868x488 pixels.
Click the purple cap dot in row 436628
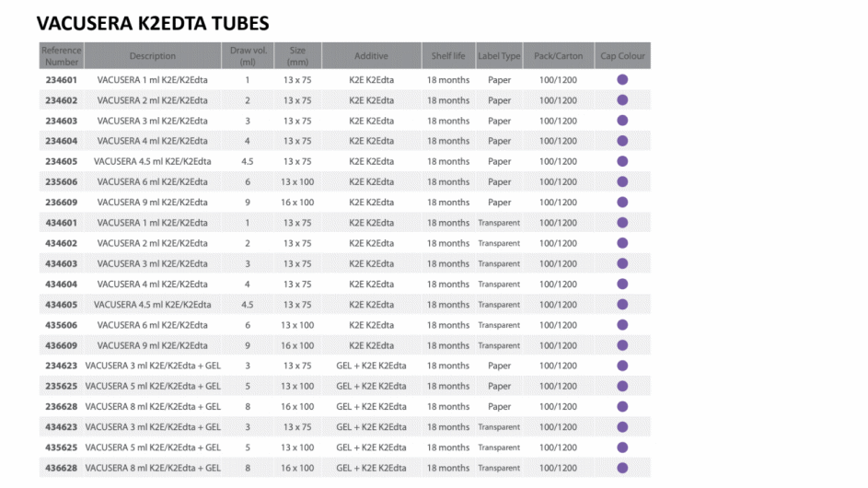point(623,468)
